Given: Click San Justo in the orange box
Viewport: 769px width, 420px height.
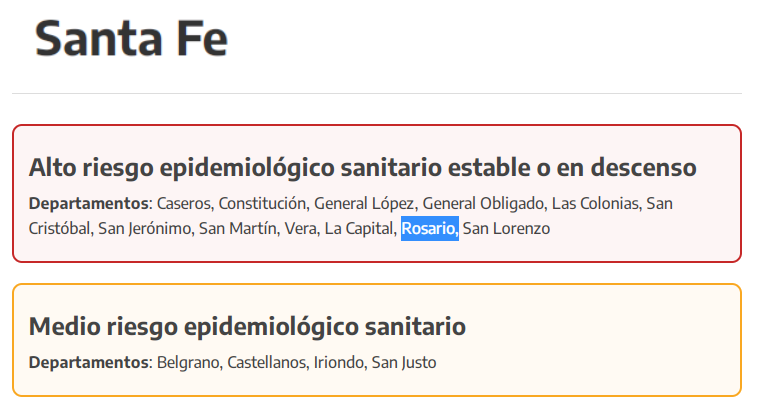Looking at the screenshot, I should click(x=405, y=362).
